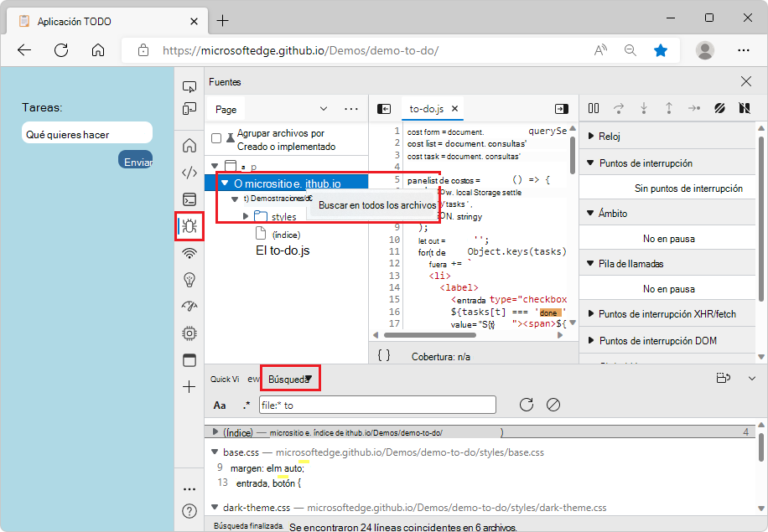Viewport: 768px width, 532px height.
Task: Expand the styles folder
Action: [246, 216]
